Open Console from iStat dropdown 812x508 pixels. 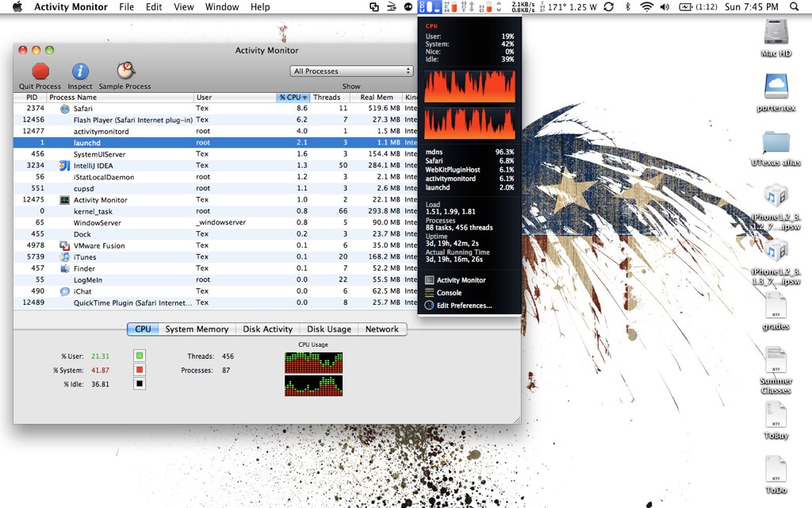point(444,292)
